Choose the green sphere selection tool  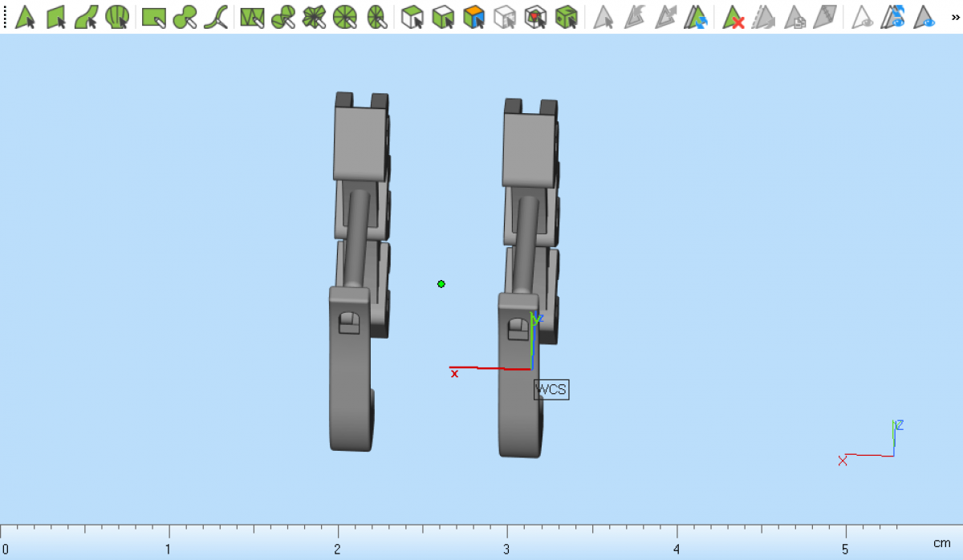click(117, 17)
